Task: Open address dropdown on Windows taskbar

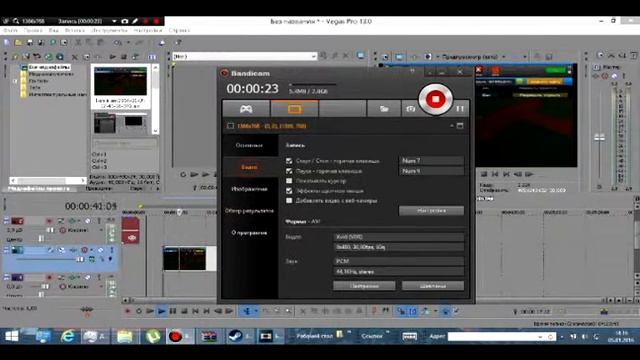Action: [540, 337]
